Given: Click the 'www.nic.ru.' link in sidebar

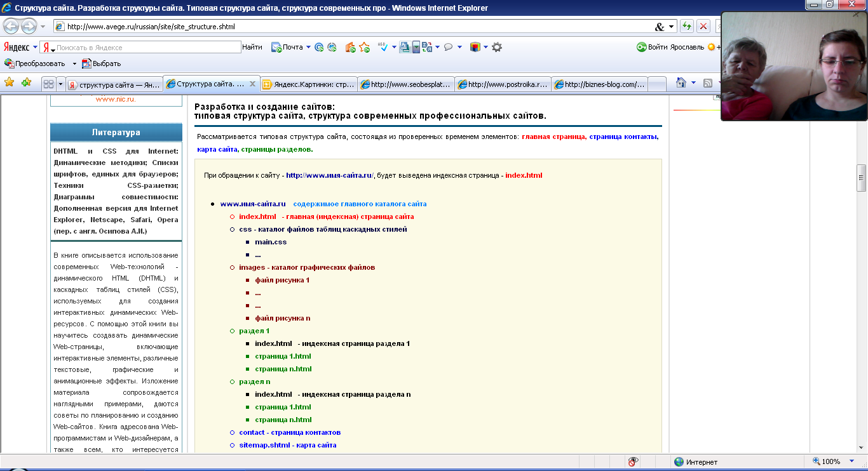Looking at the screenshot, I should click(x=116, y=99).
